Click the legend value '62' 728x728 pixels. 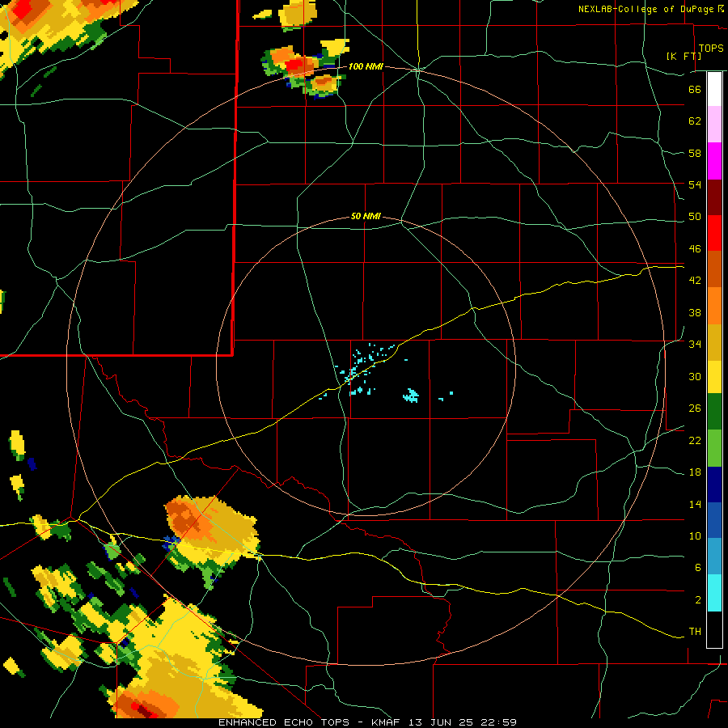click(695, 121)
